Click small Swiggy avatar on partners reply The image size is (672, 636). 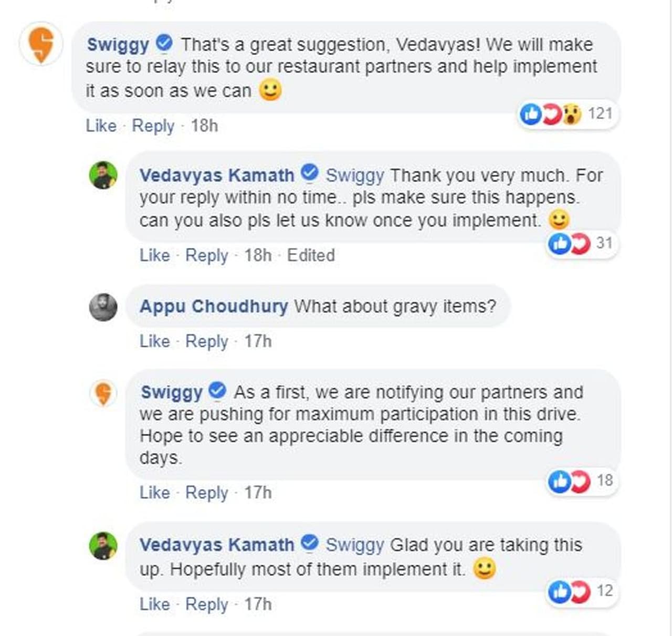pyautogui.click(x=103, y=393)
